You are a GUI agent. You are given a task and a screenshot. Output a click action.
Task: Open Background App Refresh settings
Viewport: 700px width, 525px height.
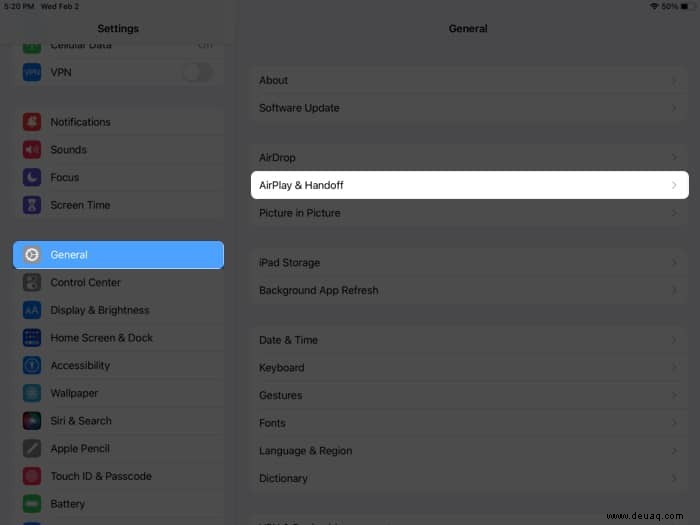[x=470, y=291]
